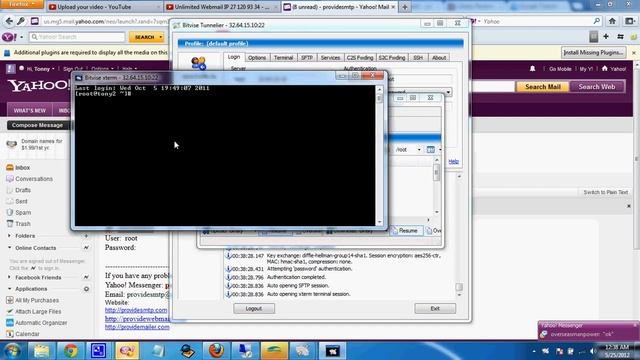Image resolution: width=640 pixels, height=360 pixels.
Task: Open the Spam folder
Action: pyautogui.click(x=23, y=213)
